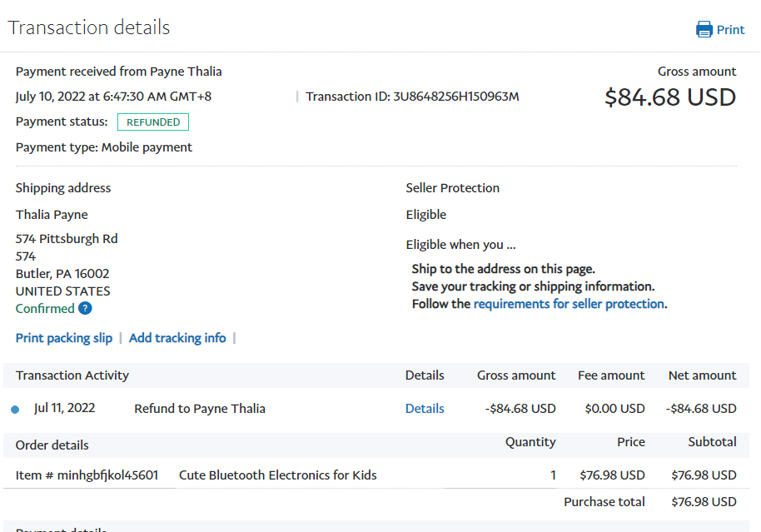Image resolution: width=761 pixels, height=532 pixels.
Task: Click the $84.68 USD gross amount
Action: pyautogui.click(x=669, y=97)
